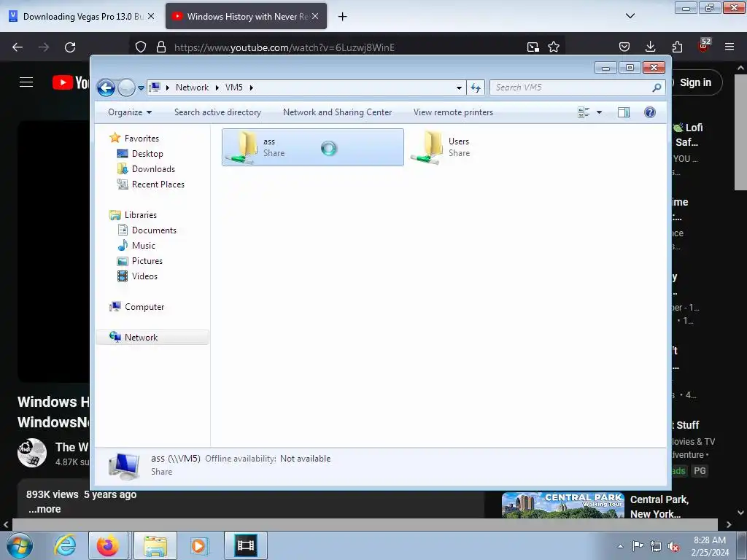The image size is (747, 560).
Task: Click the site padlock icon in Firefox
Action: 161,47
